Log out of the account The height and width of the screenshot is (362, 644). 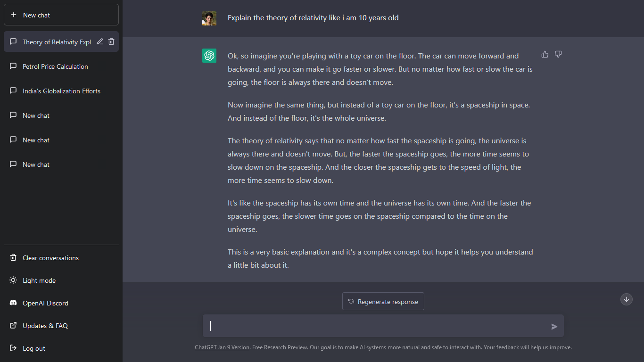pyautogui.click(x=34, y=348)
